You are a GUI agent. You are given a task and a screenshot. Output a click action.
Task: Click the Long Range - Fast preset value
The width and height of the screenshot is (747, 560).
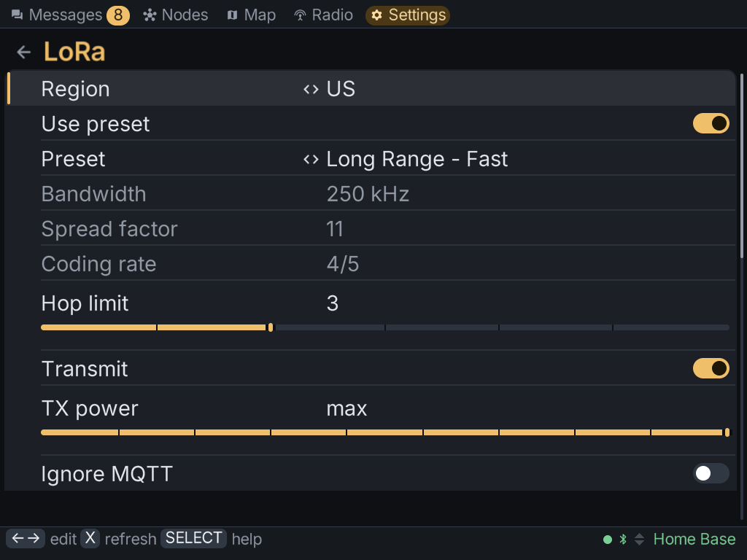click(x=417, y=159)
